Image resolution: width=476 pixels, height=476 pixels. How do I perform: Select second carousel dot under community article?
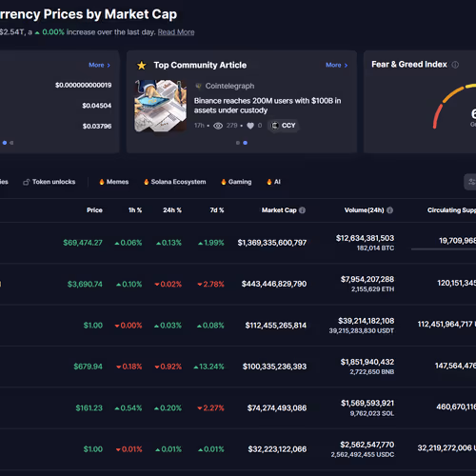245,143
